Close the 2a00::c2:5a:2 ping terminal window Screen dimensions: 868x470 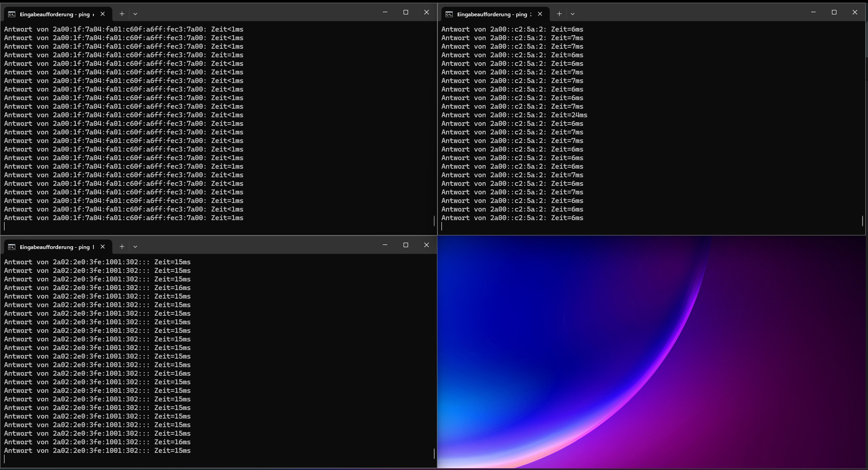point(855,12)
